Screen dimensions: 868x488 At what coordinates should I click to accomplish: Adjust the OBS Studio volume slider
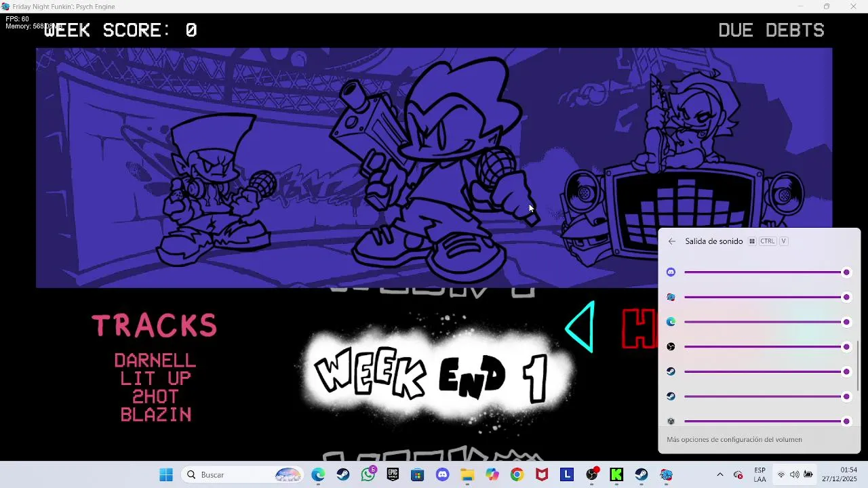click(x=767, y=346)
